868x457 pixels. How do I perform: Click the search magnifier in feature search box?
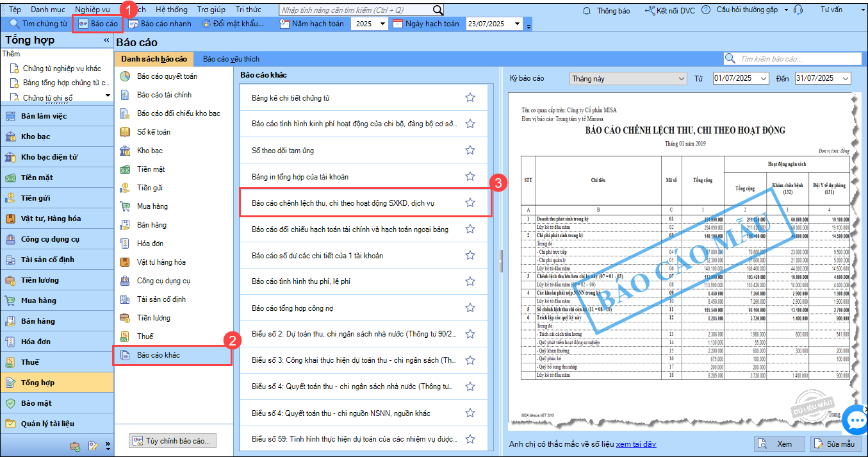pos(438,10)
